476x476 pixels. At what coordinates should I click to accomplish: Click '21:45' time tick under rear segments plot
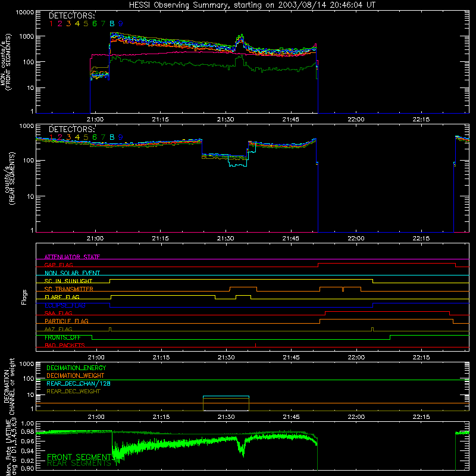[291, 239]
